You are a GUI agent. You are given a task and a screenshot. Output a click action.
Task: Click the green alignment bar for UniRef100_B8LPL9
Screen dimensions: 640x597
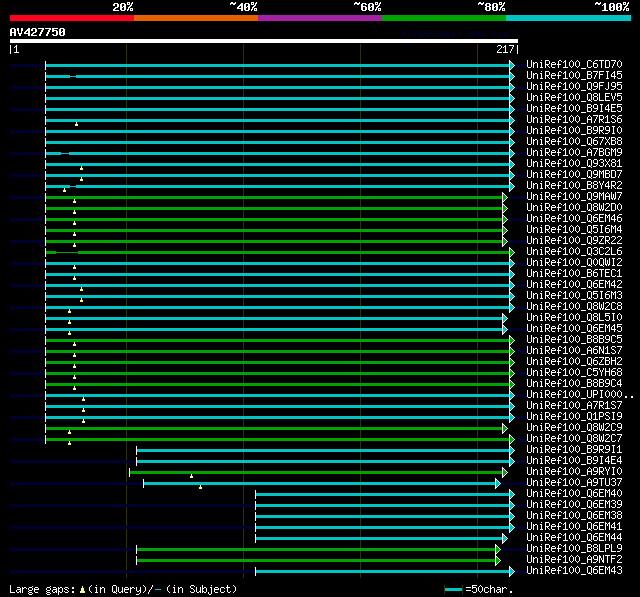pyautogui.click(x=318, y=550)
